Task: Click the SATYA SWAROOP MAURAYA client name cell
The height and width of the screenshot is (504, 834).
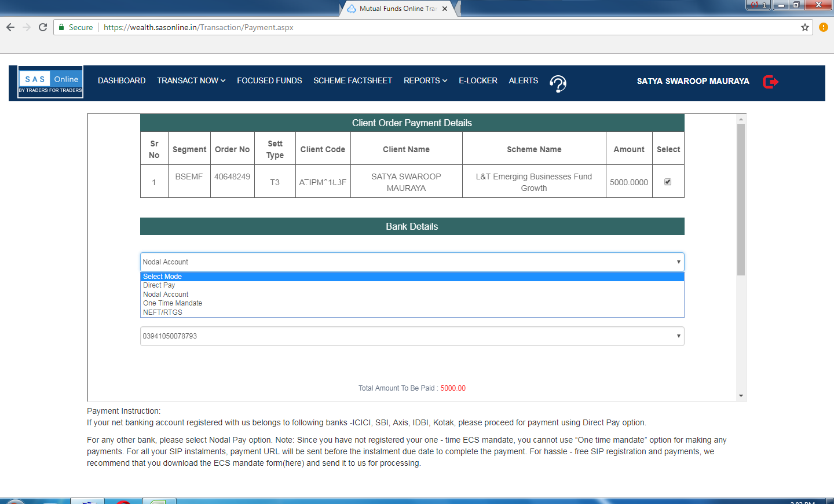Action: [x=406, y=182]
